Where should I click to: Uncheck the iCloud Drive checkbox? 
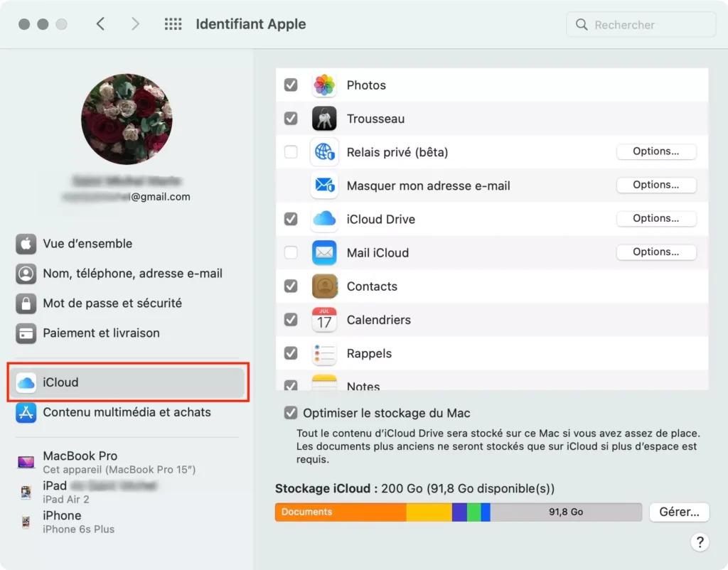pyautogui.click(x=291, y=219)
